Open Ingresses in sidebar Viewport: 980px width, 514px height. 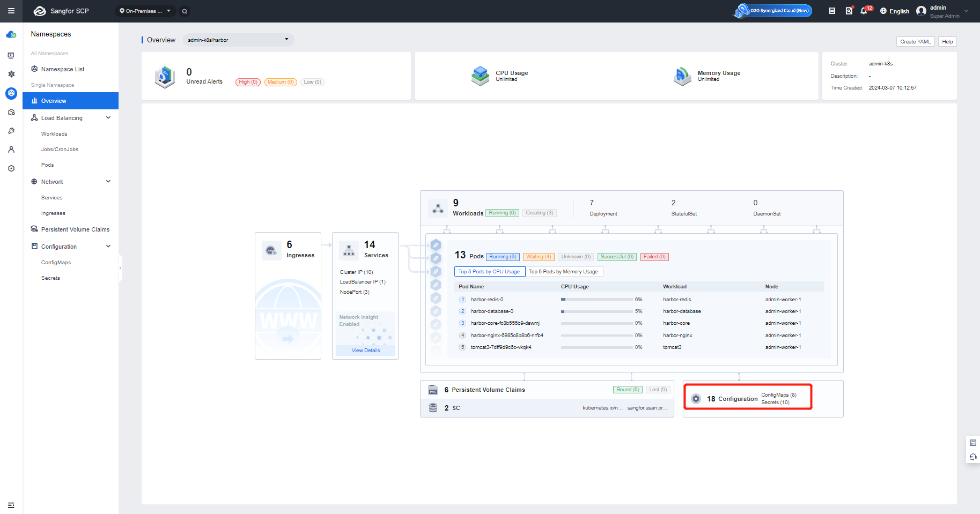[x=53, y=213]
